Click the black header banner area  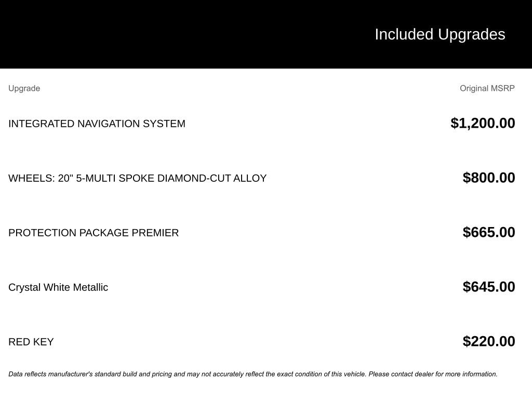click(x=266, y=34)
